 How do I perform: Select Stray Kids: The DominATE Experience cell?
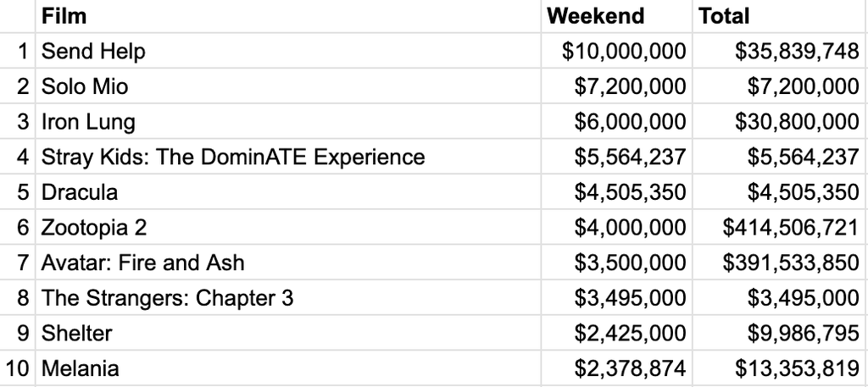(288, 157)
